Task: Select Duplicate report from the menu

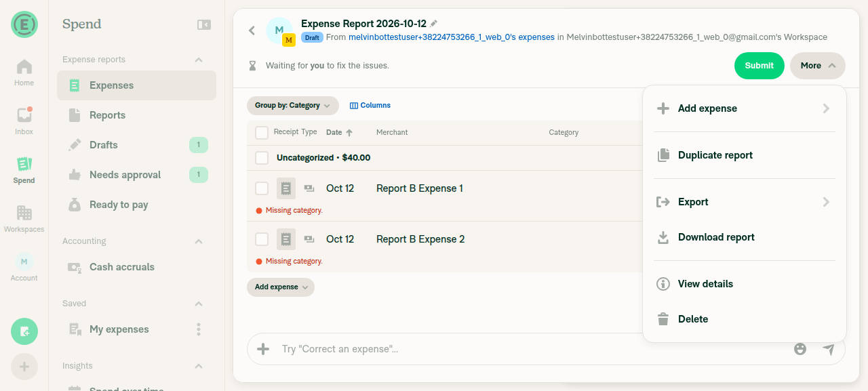Action: coord(745,155)
